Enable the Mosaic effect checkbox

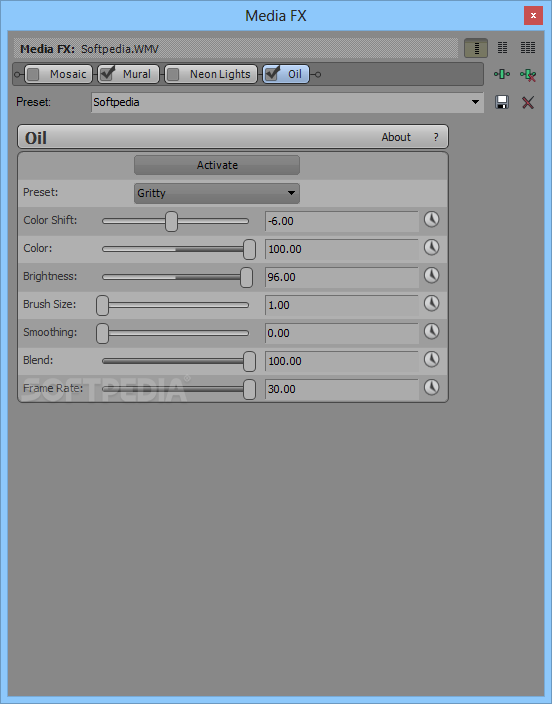coord(33,75)
